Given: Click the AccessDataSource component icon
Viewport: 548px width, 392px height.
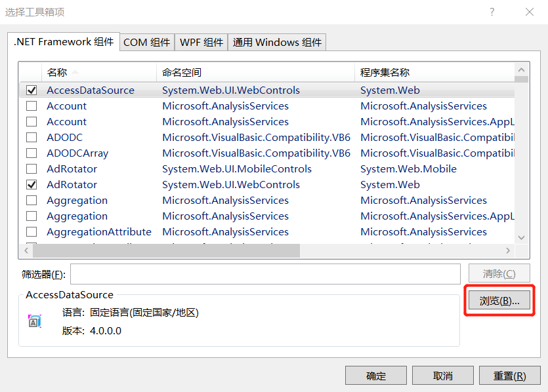Looking at the screenshot, I should (x=34, y=319).
